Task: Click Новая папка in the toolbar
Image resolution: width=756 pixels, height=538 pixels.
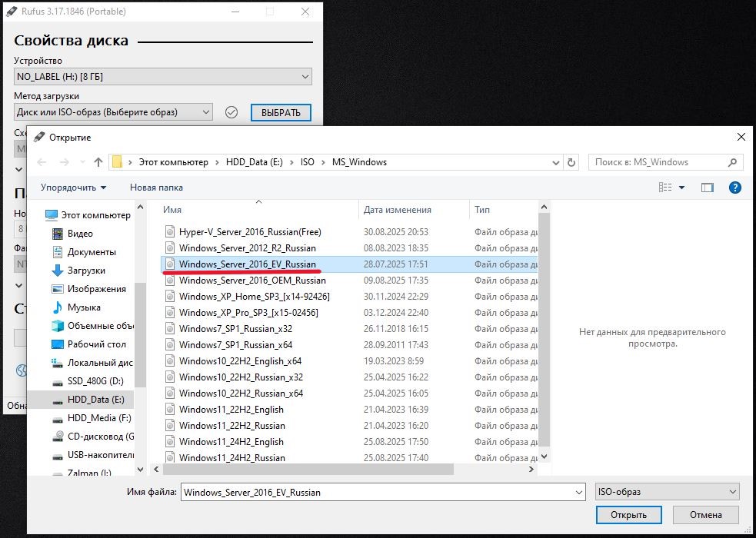Action: 156,188
